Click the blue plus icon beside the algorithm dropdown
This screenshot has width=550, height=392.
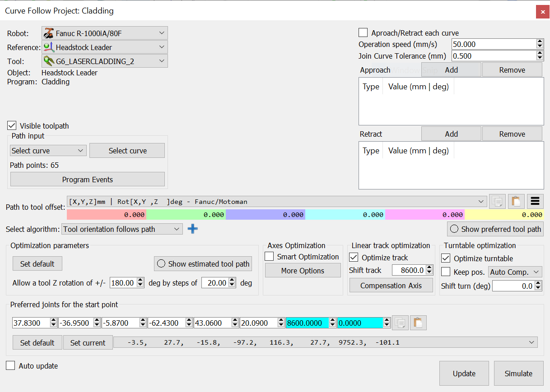click(192, 229)
